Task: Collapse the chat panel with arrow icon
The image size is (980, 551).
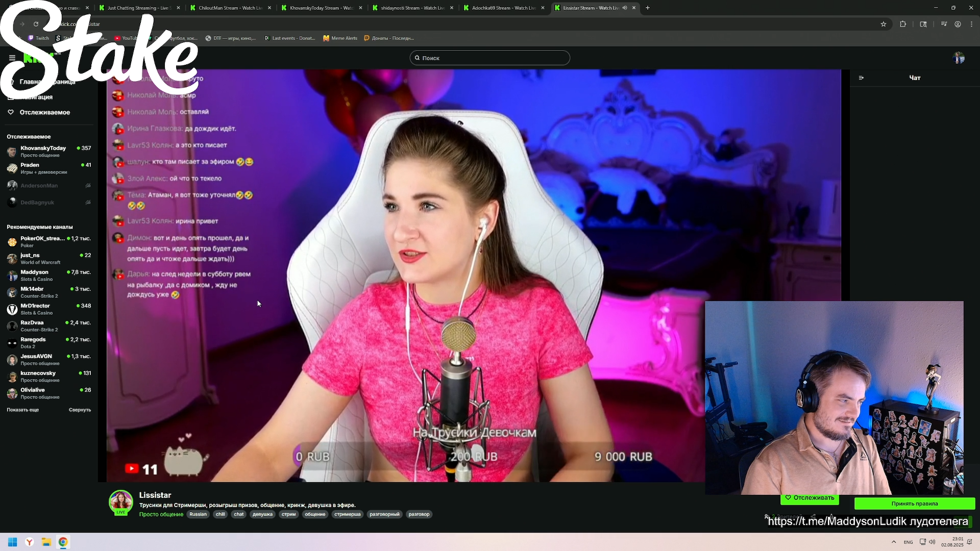Action: (x=861, y=78)
